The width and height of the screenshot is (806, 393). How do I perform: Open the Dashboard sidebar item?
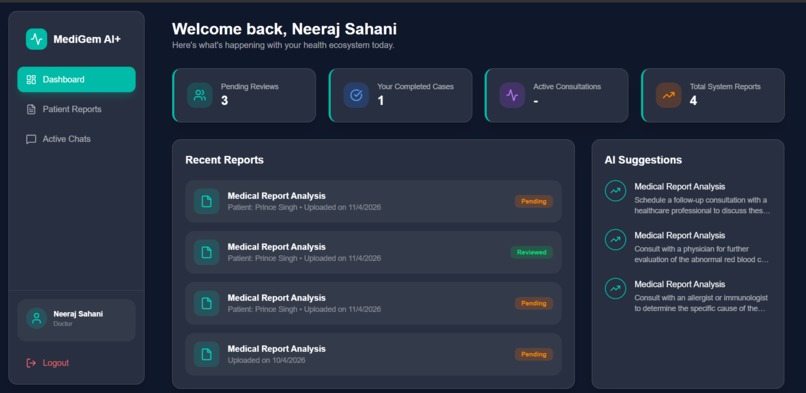pyautogui.click(x=77, y=80)
